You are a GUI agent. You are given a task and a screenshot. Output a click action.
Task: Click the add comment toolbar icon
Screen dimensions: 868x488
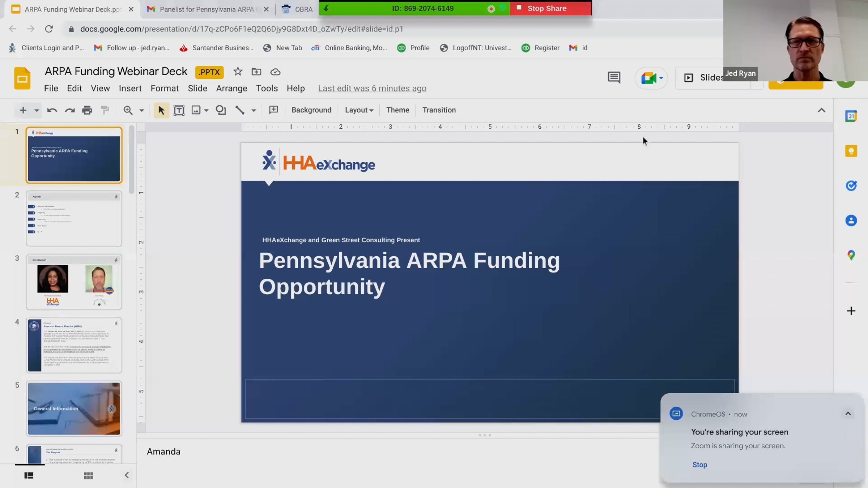coord(274,110)
